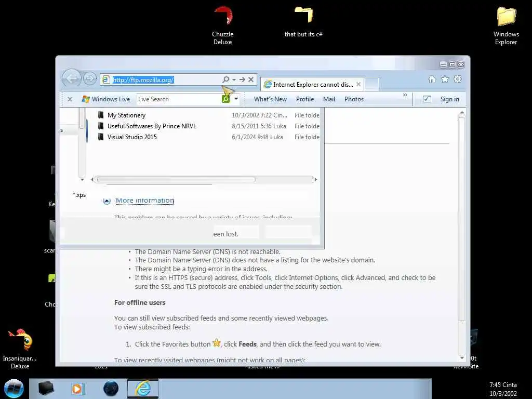532x399 pixels.
Task: Close the Internet Explorer cannot display tab
Action: coord(358,84)
